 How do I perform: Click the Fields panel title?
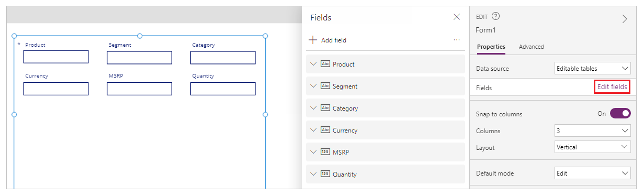click(321, 17)
